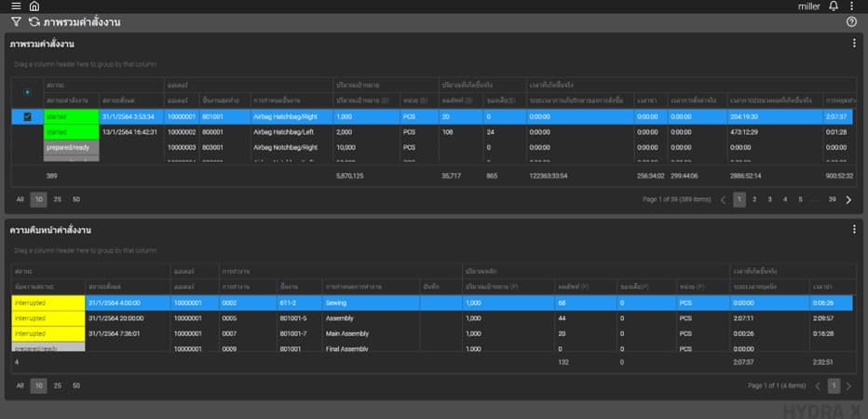
Task: Click the green started status of order 10000002
Action: pos(72,132)
